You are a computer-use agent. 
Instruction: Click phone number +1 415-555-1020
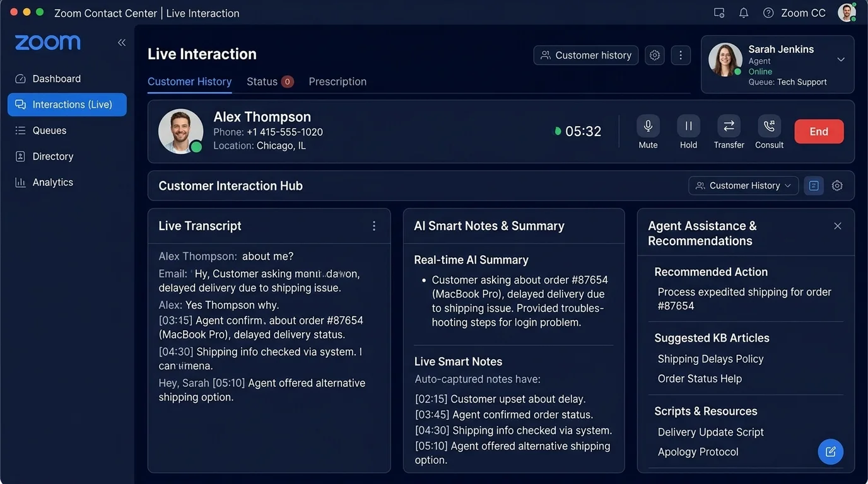click(x=284, y=132)
